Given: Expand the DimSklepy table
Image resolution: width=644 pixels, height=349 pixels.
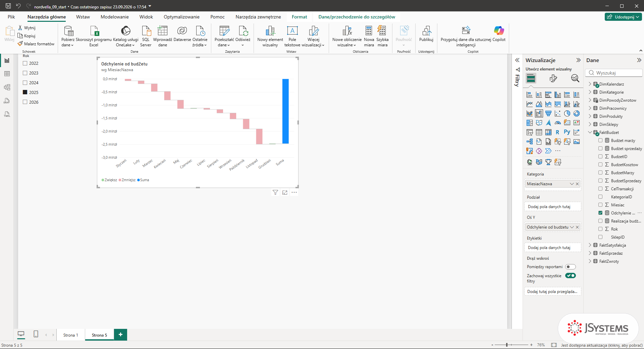Looking at the screenshot, I should (590, 124).
